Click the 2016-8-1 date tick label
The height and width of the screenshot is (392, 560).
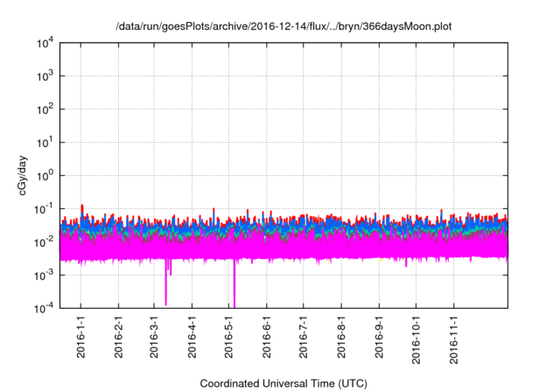(x=341, y=339)
